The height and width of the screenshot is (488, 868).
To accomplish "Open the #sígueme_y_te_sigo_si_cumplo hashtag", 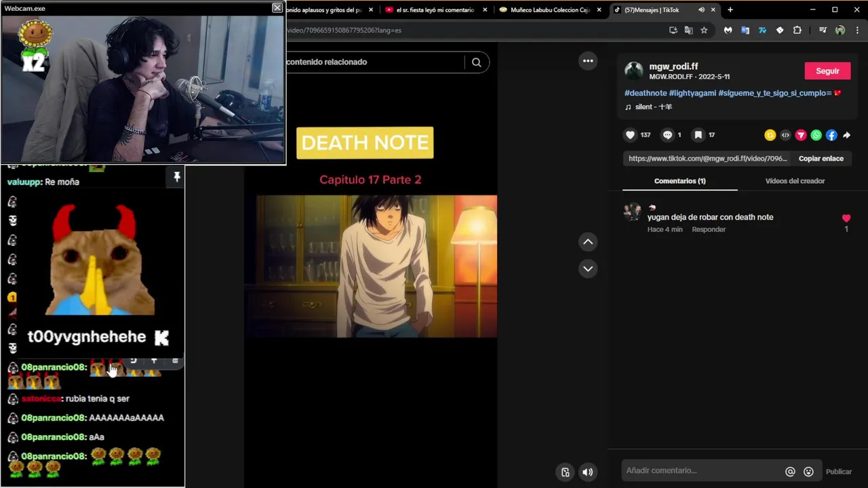I will 774,93.
